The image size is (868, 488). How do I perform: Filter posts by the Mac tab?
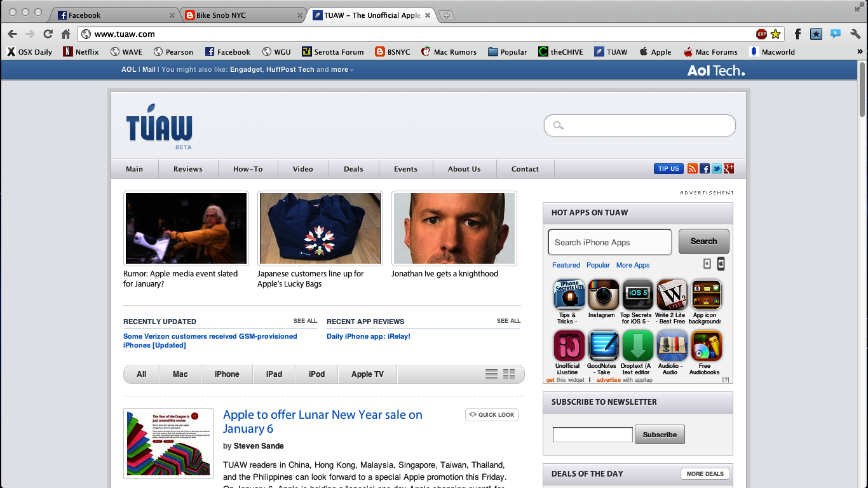pos(180,374)
